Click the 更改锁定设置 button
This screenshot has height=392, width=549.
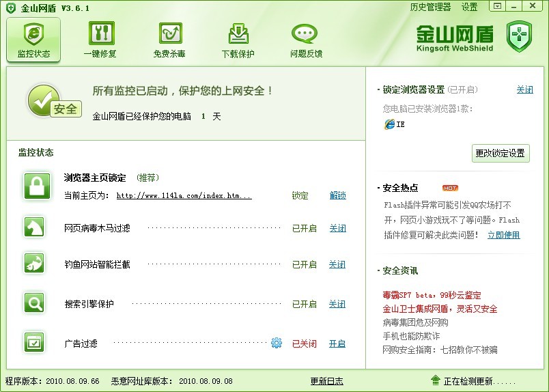point(501,153)
